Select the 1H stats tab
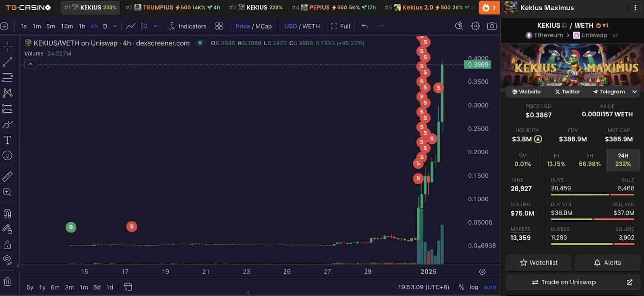The image size is (644, 296). 556,160
